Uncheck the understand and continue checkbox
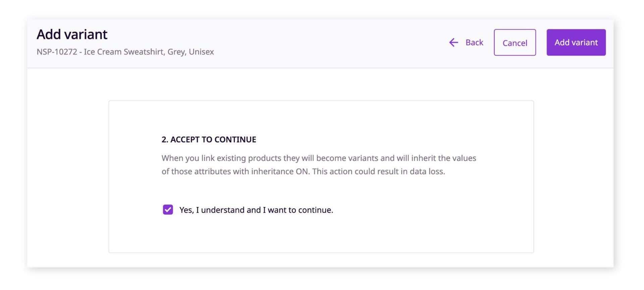The image size is (644, 290). pyautogui.click(x=168, y=210)
